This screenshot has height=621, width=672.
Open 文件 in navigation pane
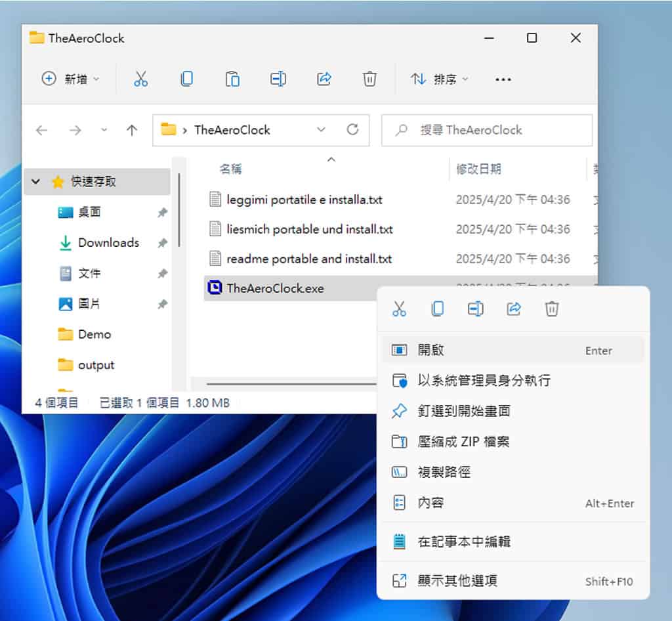89,273
